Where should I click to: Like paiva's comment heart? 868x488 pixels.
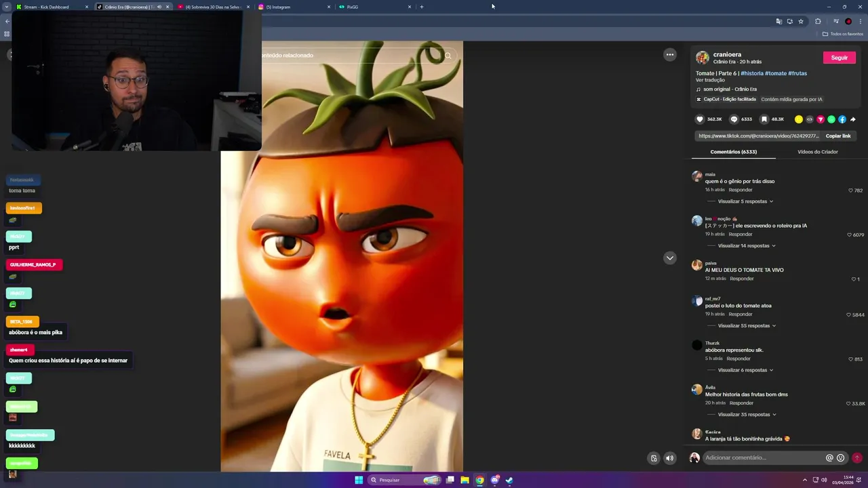click(x=854, y=279)
